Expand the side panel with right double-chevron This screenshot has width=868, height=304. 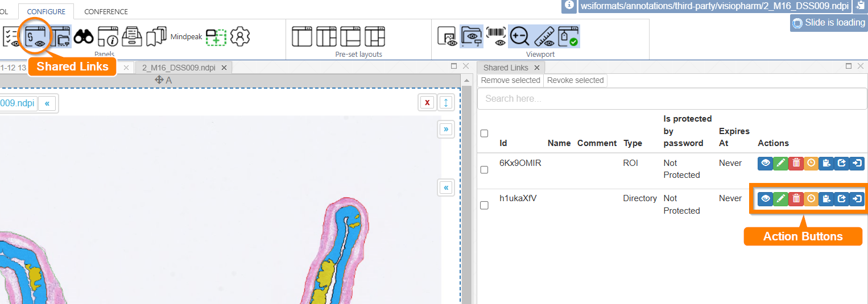(x=446, y=130)
